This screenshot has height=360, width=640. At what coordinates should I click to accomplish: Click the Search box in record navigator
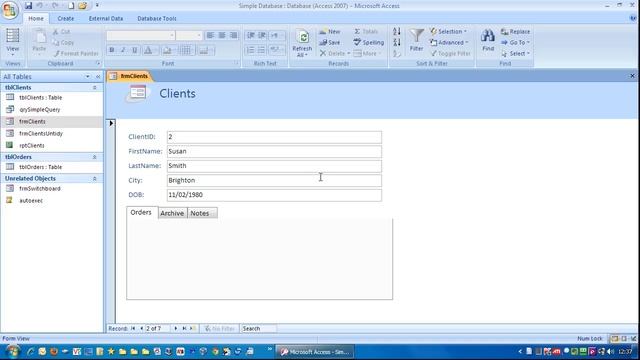point(259,329)
